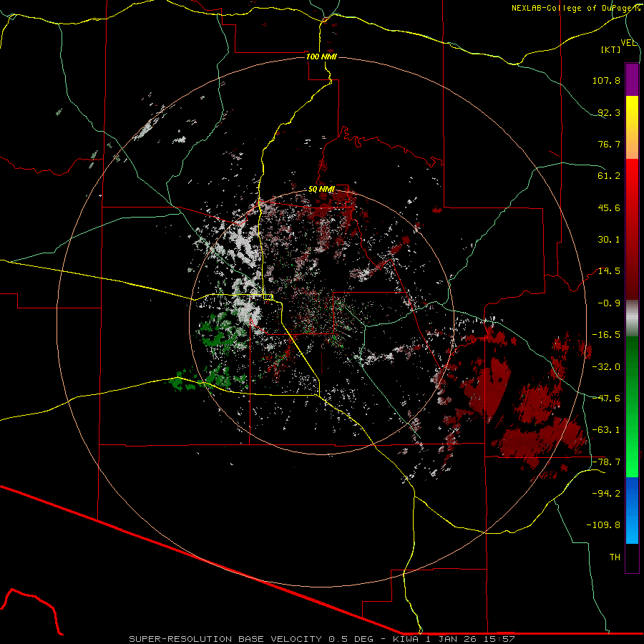Click the 50 NMI range ring label
The width and height of the screenshot is (644, 644).
tap(321, 190)
